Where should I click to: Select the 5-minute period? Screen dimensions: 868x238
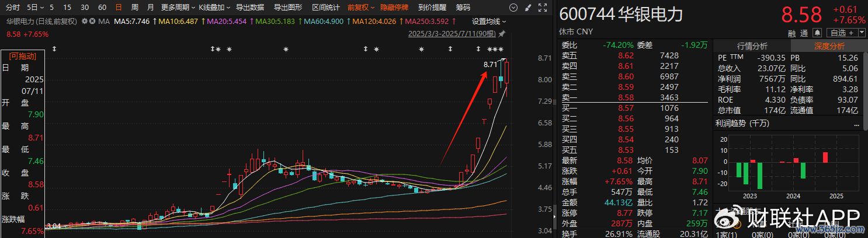(52, 8)
